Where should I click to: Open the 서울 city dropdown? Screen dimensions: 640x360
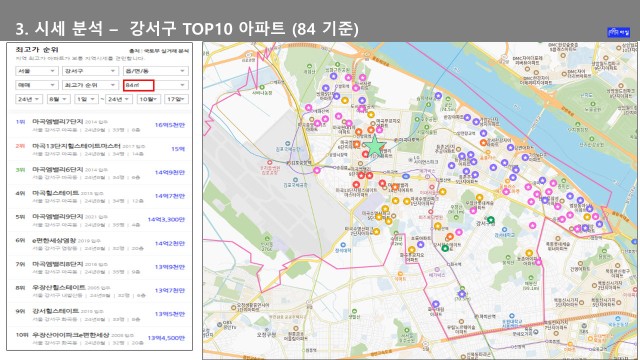pos(37,71)
